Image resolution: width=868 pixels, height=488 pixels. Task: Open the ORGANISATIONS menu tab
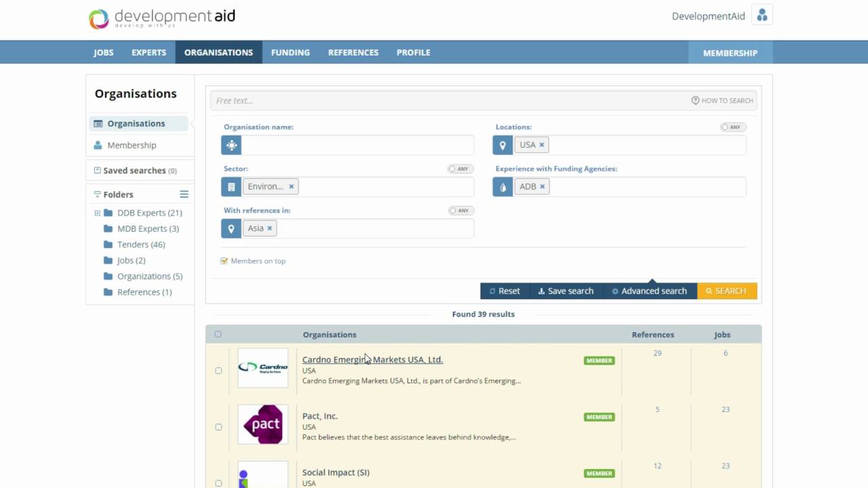point(218,52)
